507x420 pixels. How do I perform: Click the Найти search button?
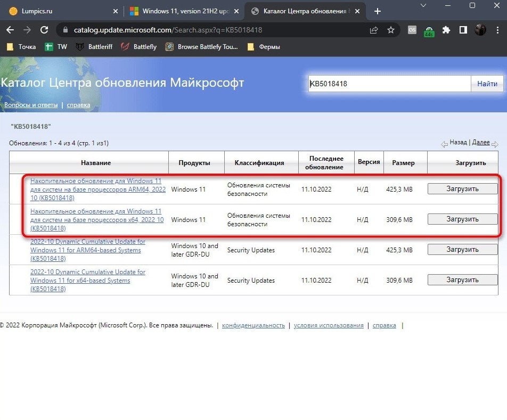[487, 84]
